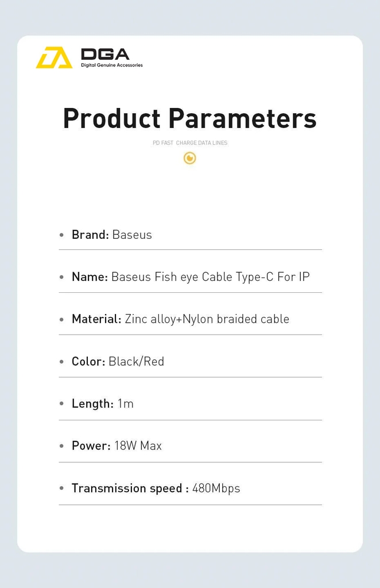Select the Material label
The image size is (380, 588).
[x=96, y=319]
